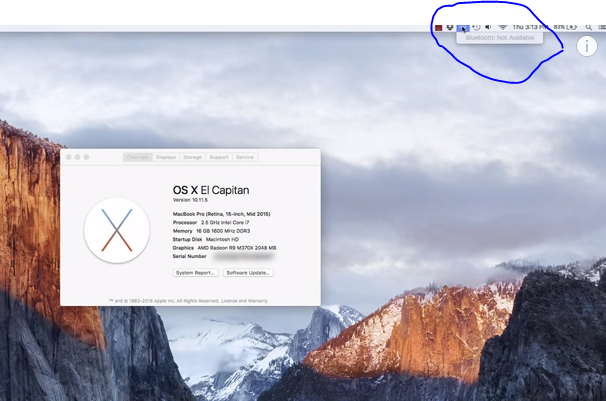Click the Graphics AMD Radeon R9 M370X line
This screenshot has width=606, height=401.
(x=224, y=248)
